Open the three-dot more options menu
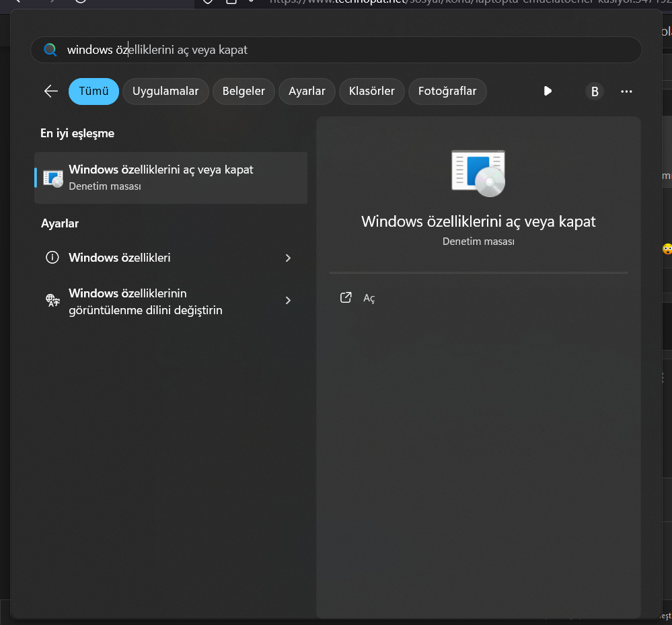Image resolution: width=672 pixels, height=625 pixels. [626, 91]
